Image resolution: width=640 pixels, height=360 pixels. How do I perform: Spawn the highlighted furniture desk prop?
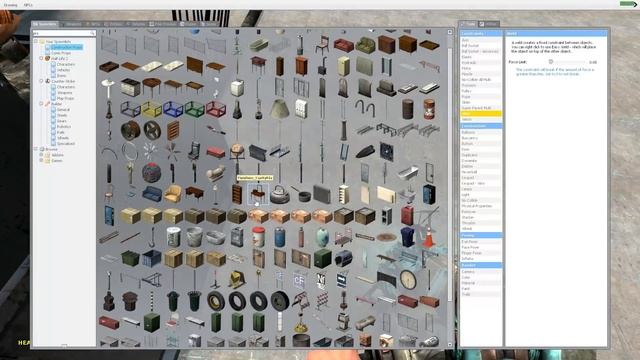coord(258,194)
